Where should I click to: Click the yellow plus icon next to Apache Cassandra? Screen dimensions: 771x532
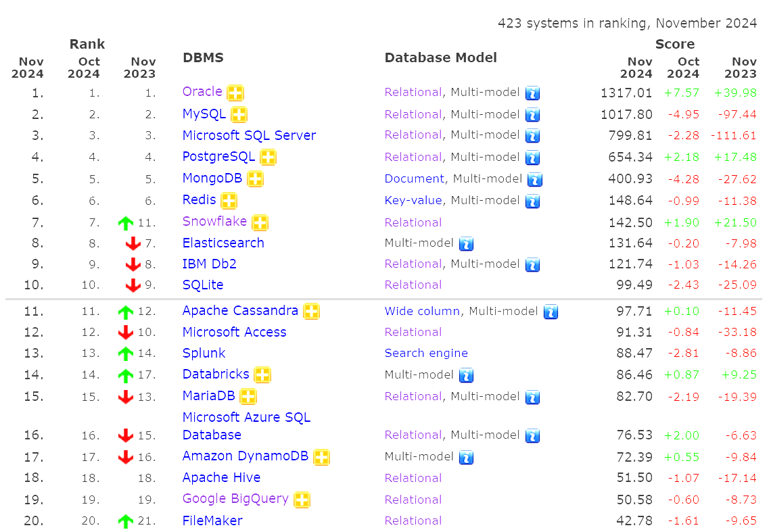coord(311,311)
